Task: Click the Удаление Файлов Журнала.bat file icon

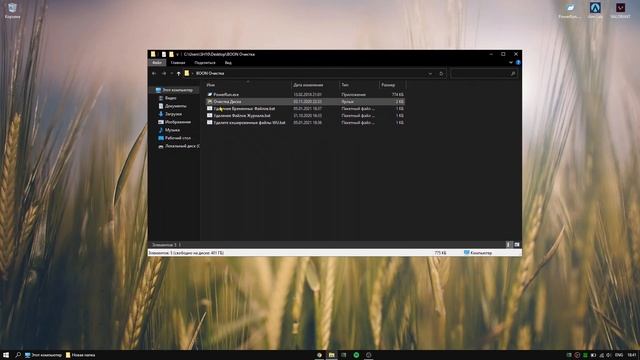Action: point(209,116)
